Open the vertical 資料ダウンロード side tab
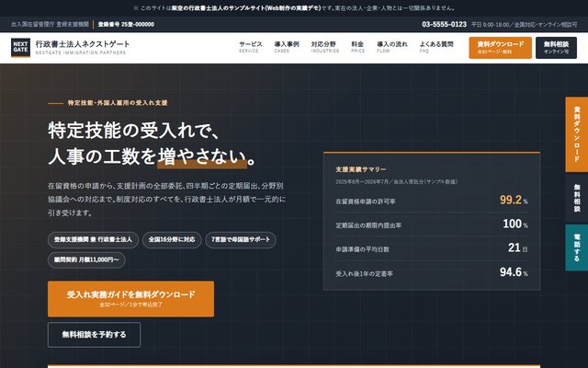 point(577,134)
